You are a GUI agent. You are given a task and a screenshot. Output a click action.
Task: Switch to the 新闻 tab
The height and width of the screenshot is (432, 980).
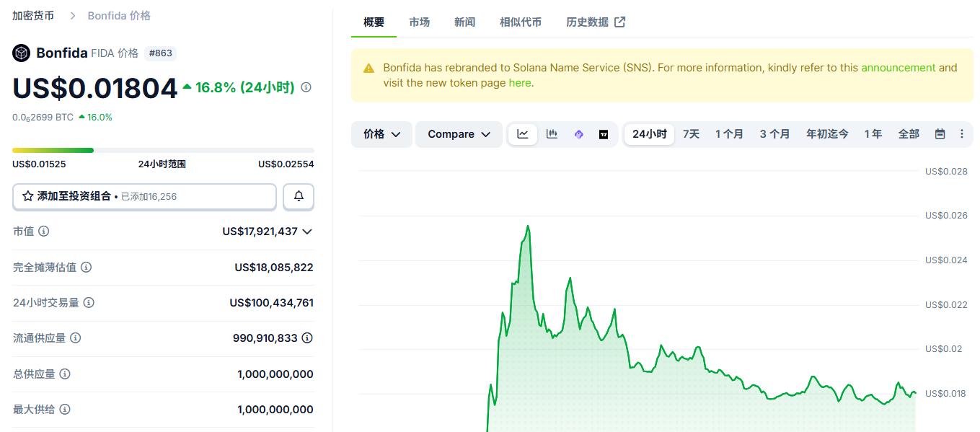[x=464, y=22]
